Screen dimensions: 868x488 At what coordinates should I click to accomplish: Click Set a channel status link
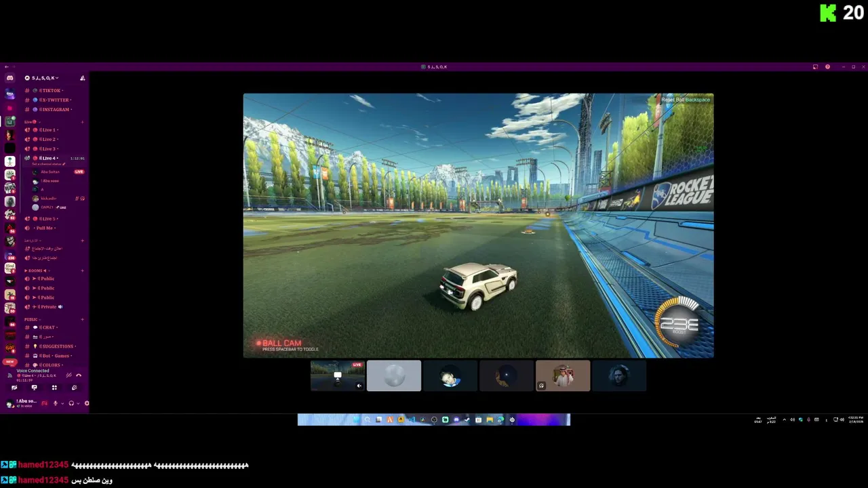48,164
